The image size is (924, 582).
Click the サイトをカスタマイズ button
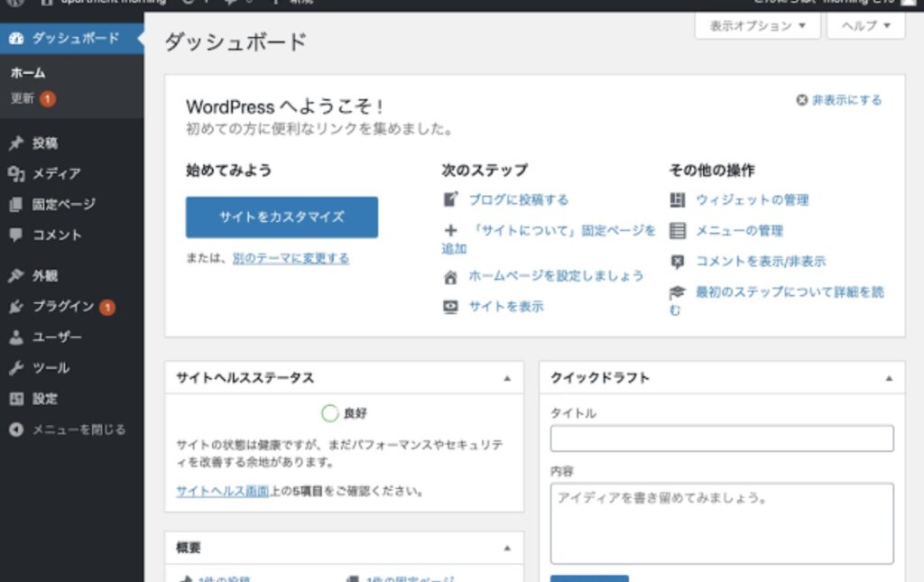[282, 217]
